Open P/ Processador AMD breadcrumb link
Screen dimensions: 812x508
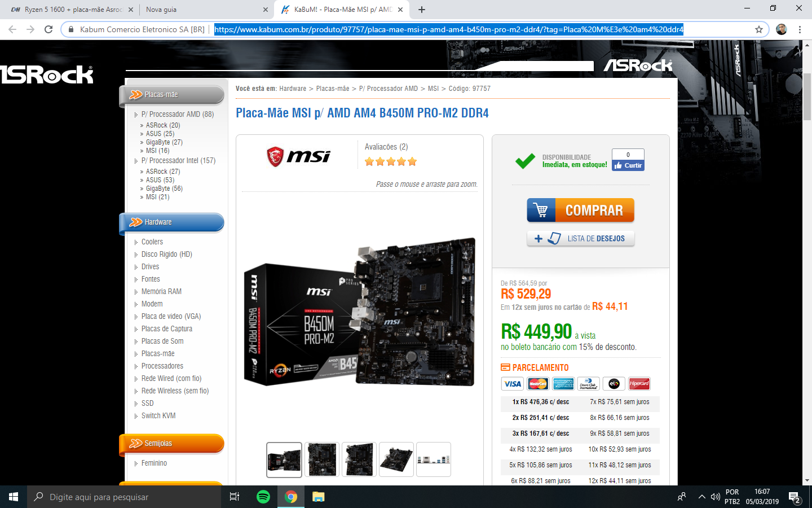[x=389, y=89]
